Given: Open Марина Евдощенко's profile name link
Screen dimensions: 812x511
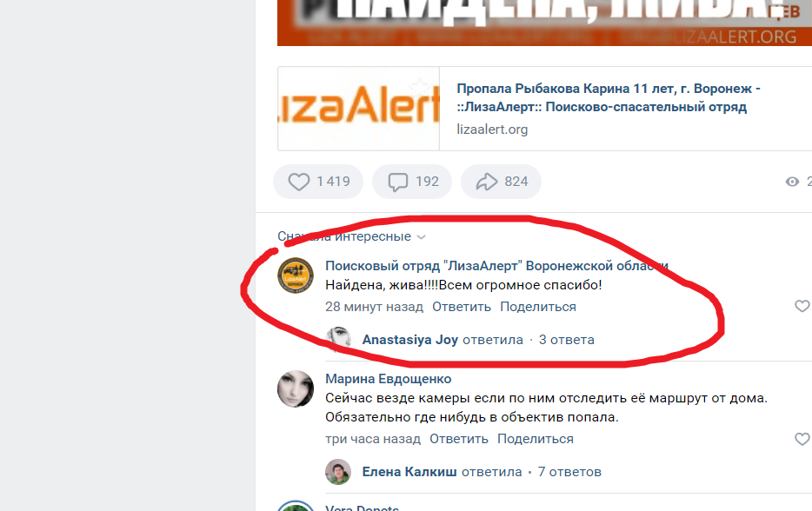Looking at the screenshot, I should (x=389, y=379).
